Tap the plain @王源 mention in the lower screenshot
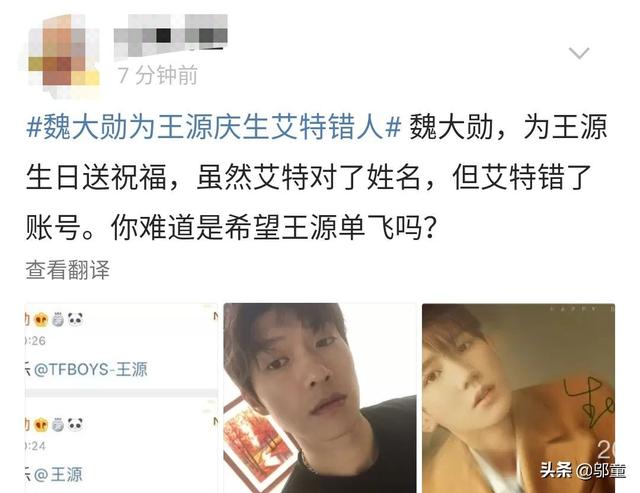 (58, 475)
